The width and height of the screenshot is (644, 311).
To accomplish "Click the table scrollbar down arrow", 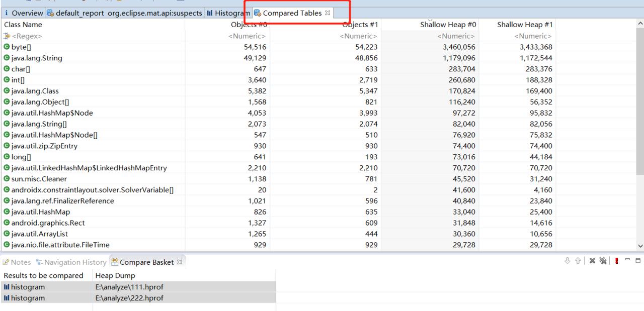I will point(640,246).
